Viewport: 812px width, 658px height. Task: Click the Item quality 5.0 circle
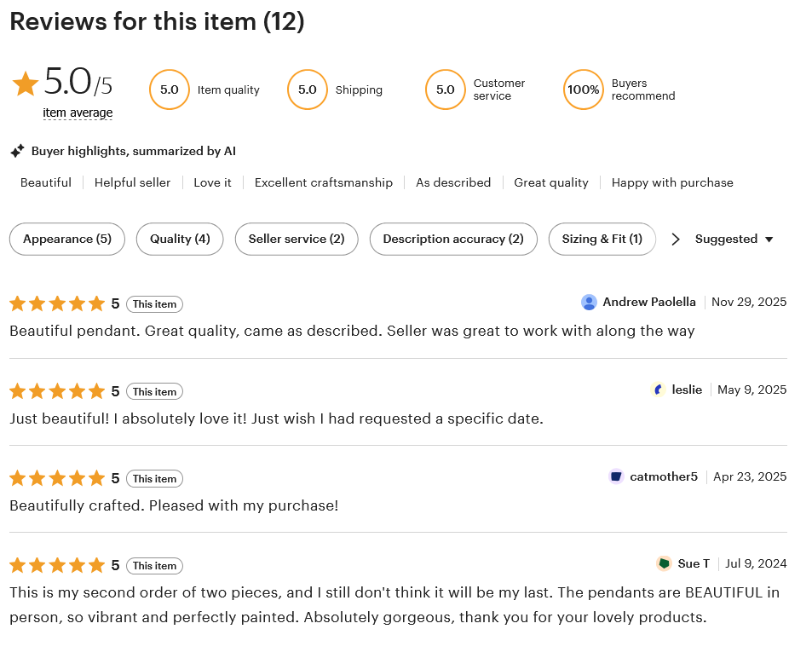pyautogui.click(x=169, y=89)
